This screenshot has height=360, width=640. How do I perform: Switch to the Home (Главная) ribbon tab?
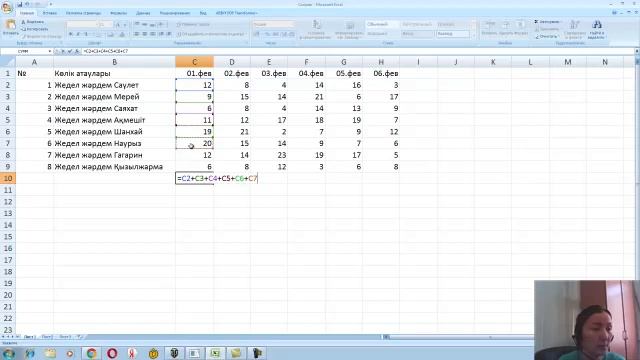27,13
